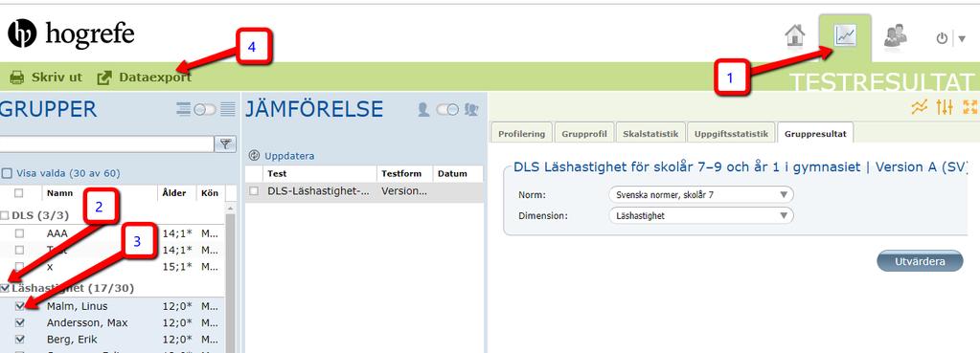This screenshot has width=980, height=353.
Task: Uncheck the Läshastighet (17/30) group checkbox
Action: coord(5,288)
